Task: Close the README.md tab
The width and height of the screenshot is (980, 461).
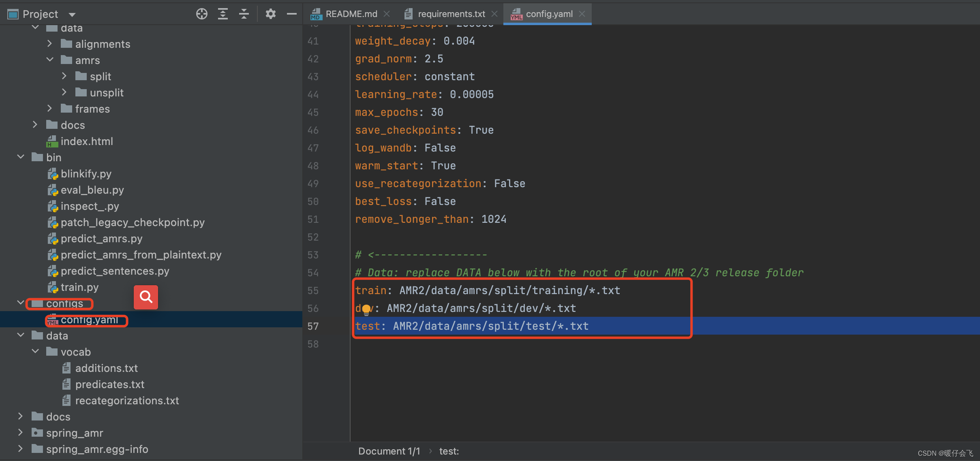Action: tap(387, 14)
